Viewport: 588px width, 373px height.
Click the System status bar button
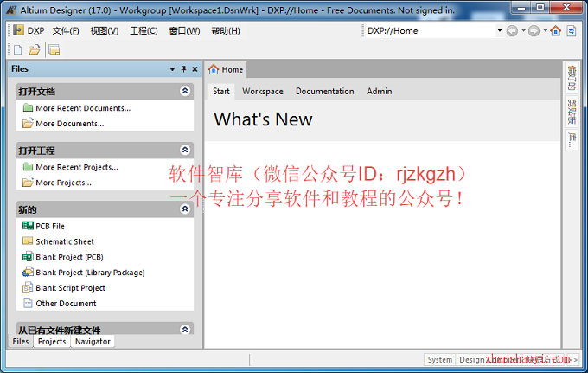pyautogui.click(x=440, y=359)
